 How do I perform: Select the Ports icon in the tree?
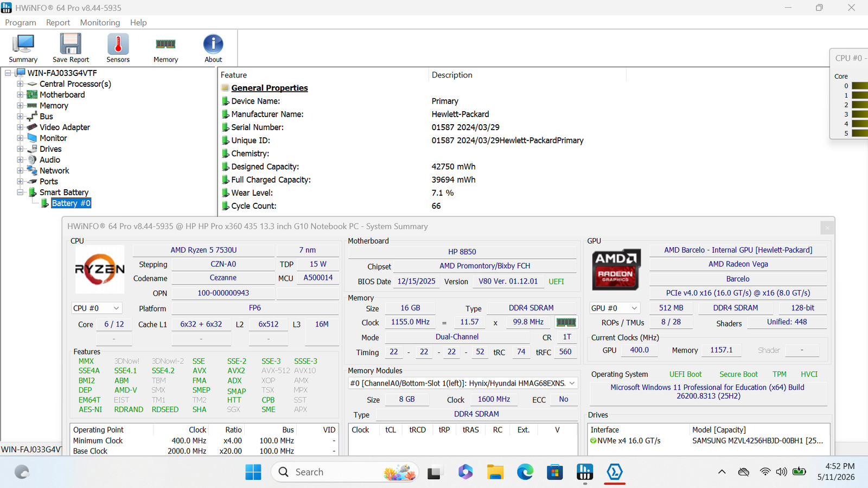click(x=33, y=181)
